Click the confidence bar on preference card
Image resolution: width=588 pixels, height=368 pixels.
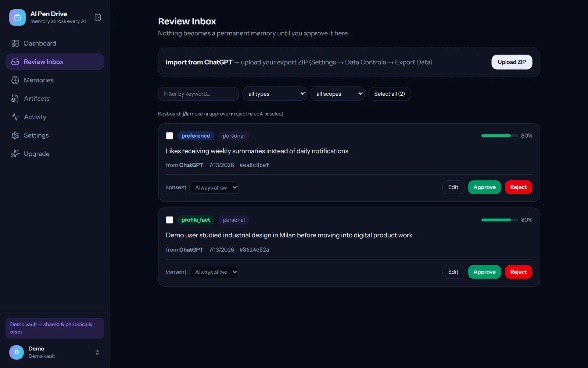[499, 136]
